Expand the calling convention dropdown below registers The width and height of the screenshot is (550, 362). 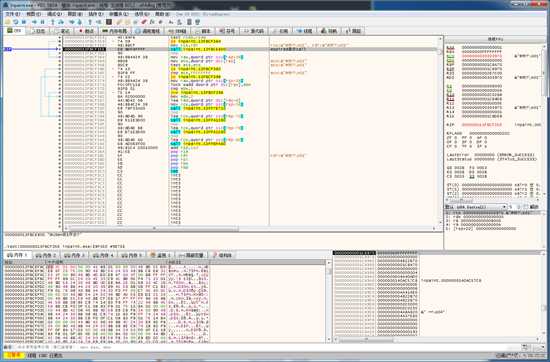[x=476, y=207]
